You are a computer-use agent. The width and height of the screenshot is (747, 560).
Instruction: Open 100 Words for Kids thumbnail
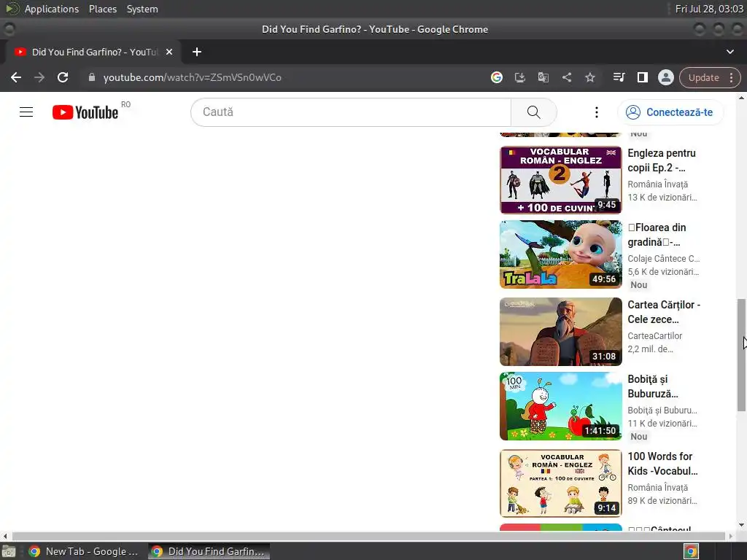[561, 483]
